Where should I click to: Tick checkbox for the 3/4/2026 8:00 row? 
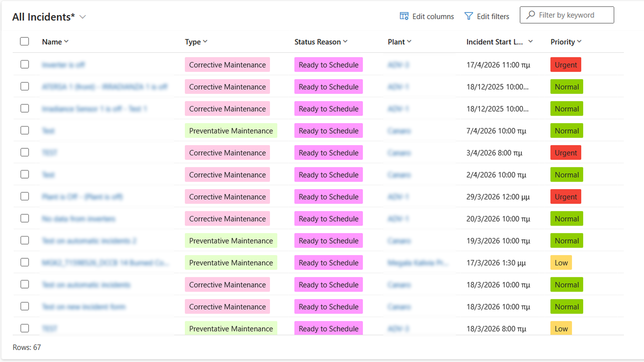(x=24, y=153)
